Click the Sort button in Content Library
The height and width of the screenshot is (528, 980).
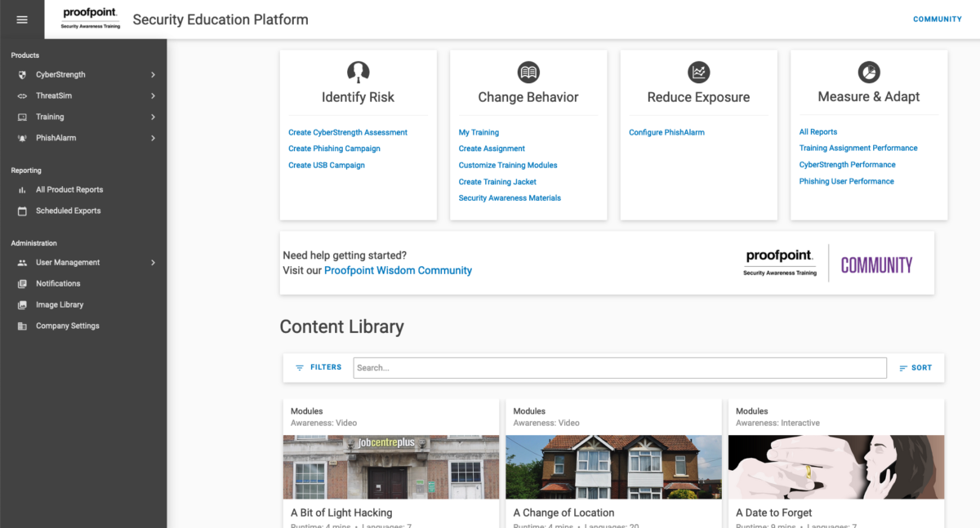pos(915,368)
